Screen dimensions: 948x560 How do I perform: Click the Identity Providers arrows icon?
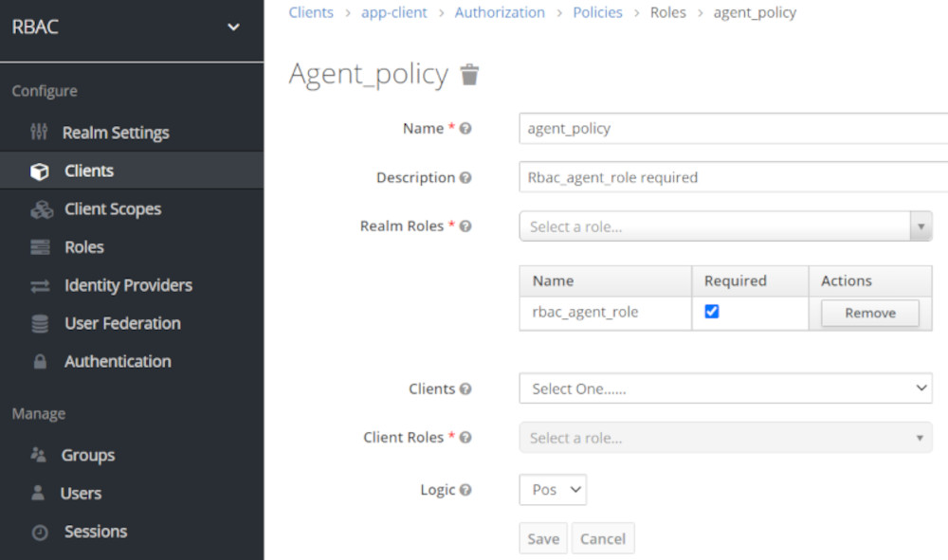click(x=40, y=286)
